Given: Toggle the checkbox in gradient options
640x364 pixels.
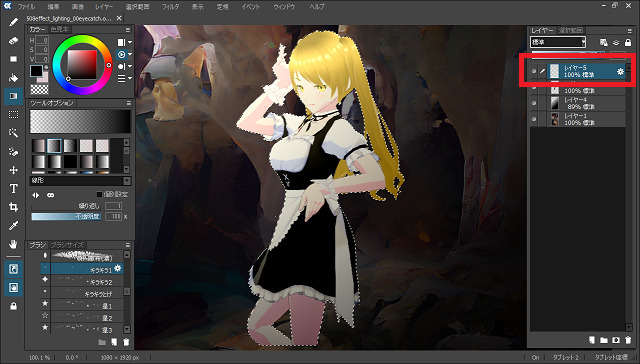Looking at the screenshot, I should 99,194.
